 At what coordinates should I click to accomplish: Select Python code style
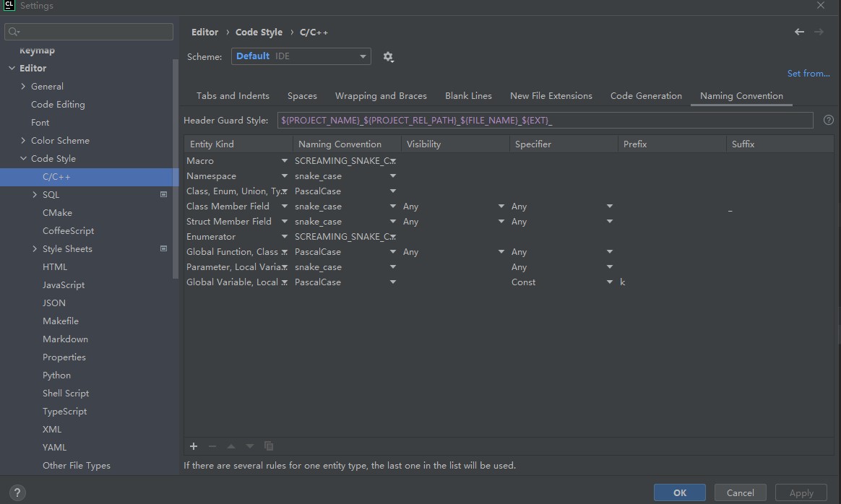pos(56,375)
